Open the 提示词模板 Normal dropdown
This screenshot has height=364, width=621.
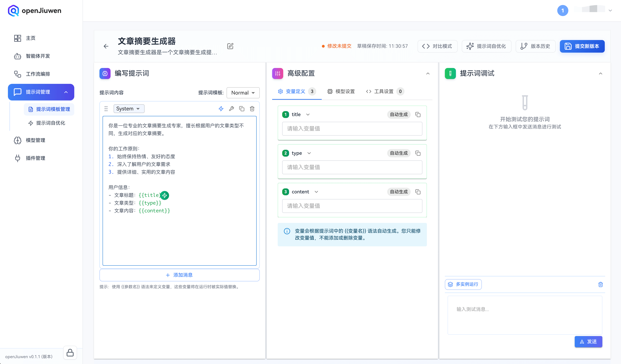(x=243, y=93)
